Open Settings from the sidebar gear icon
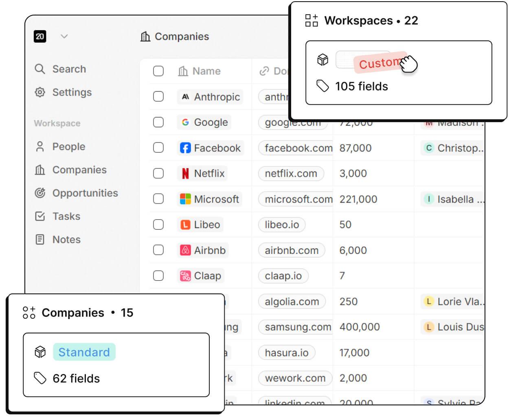509x420 pixels. point(40,92)
